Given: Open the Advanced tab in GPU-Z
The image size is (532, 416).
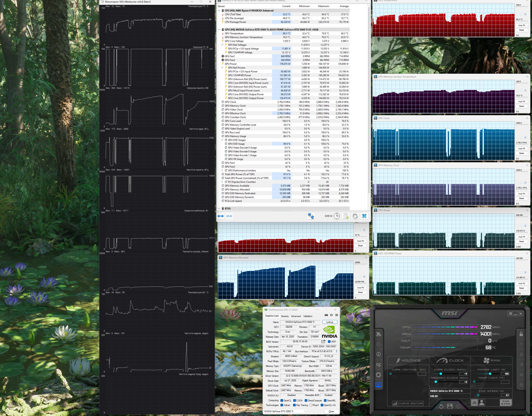Looking at the screenshot, I should click(x=296, y=316).
